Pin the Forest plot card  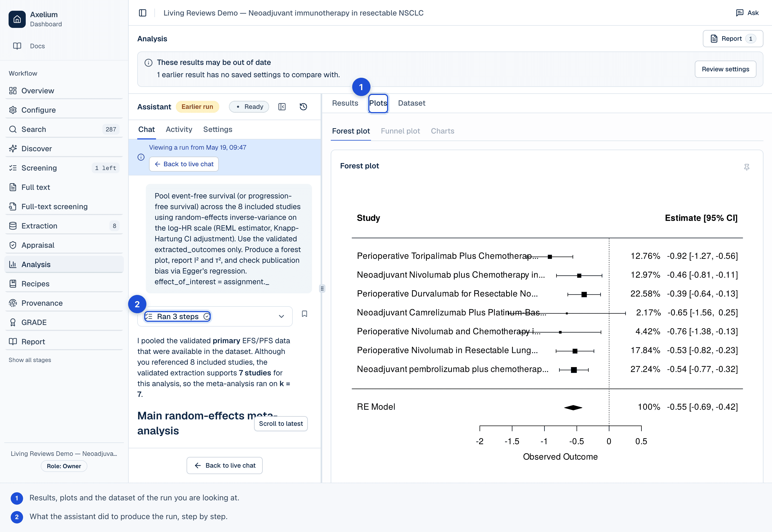747,167
